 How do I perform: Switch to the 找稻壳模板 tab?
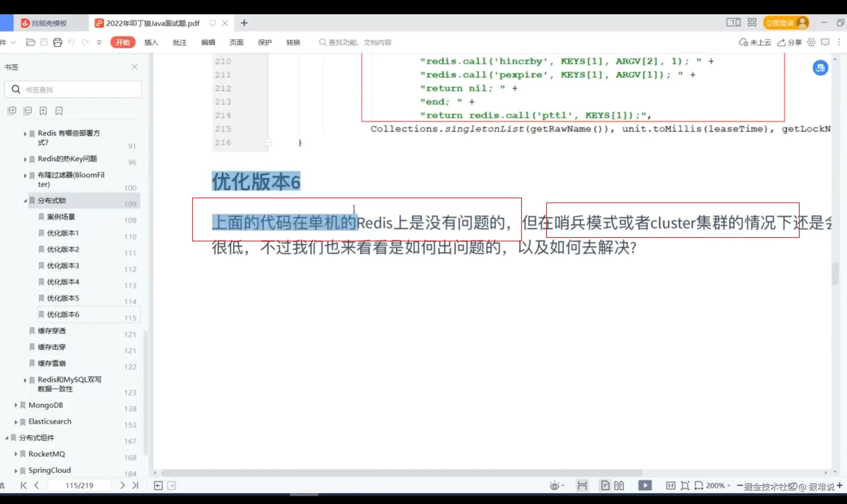tap(49, 23)
